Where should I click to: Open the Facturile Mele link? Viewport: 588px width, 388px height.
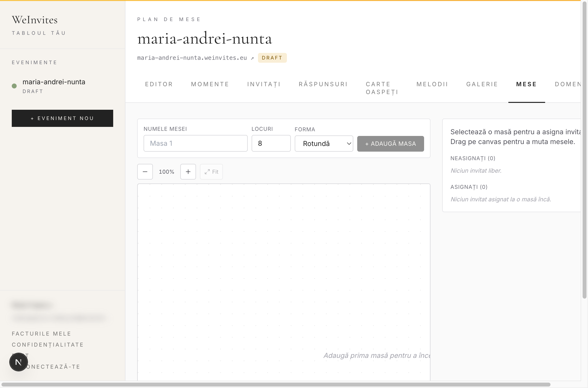(41, 334)
